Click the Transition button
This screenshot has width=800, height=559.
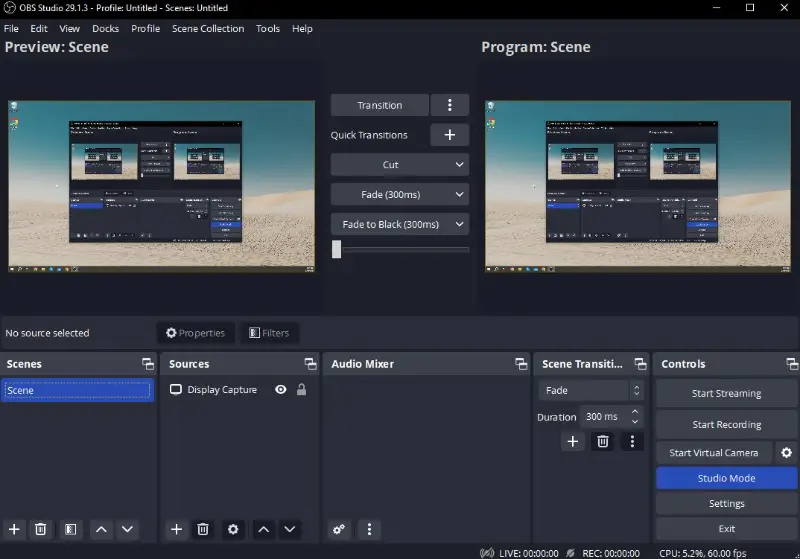(380, 105)
